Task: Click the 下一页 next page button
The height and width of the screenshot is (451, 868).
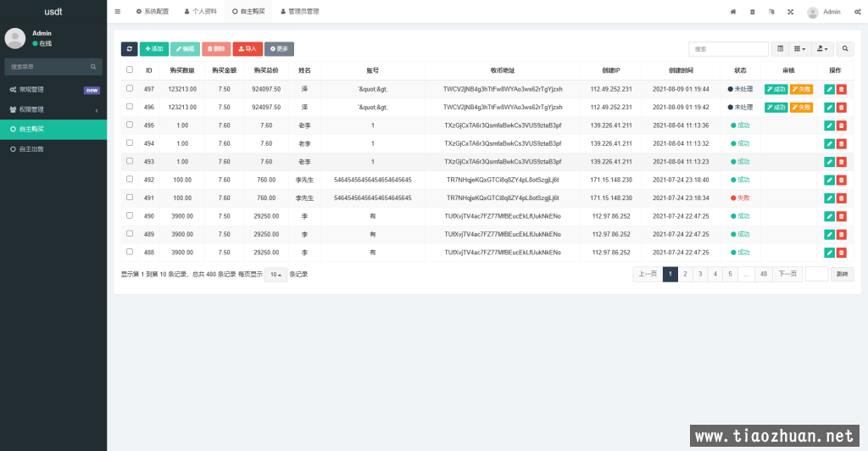Action: 787,274
